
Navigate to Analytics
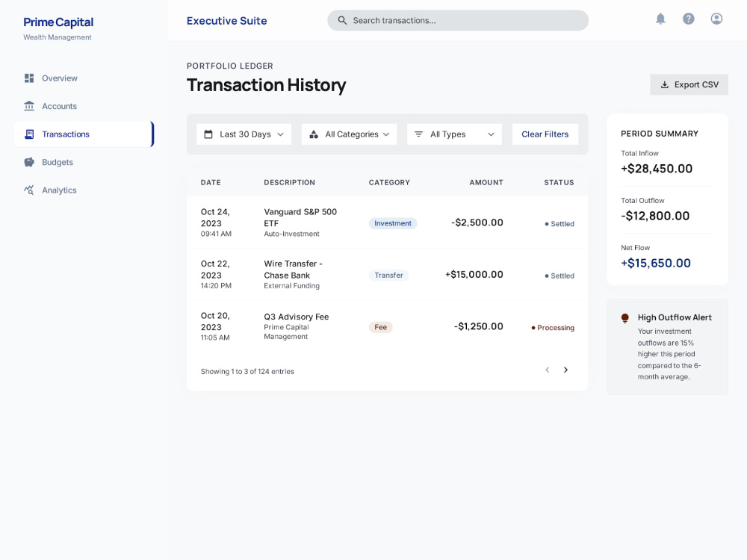[84, 190]
